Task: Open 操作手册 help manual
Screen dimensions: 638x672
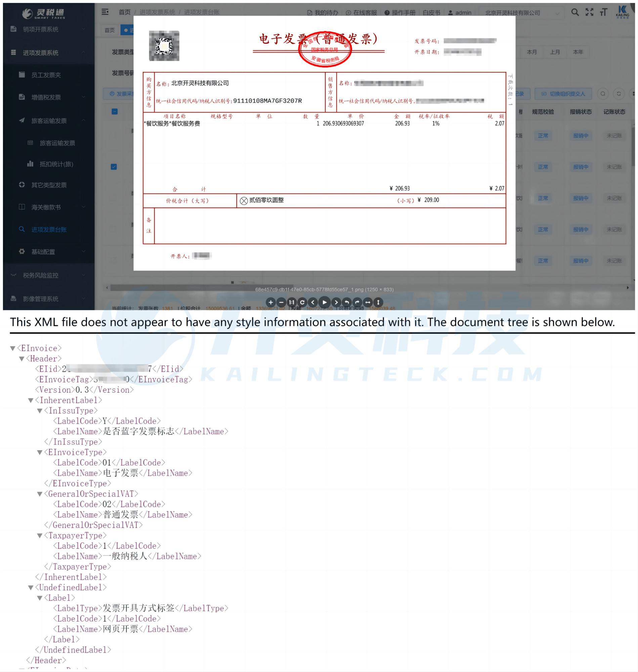Action: pos(400,12)
